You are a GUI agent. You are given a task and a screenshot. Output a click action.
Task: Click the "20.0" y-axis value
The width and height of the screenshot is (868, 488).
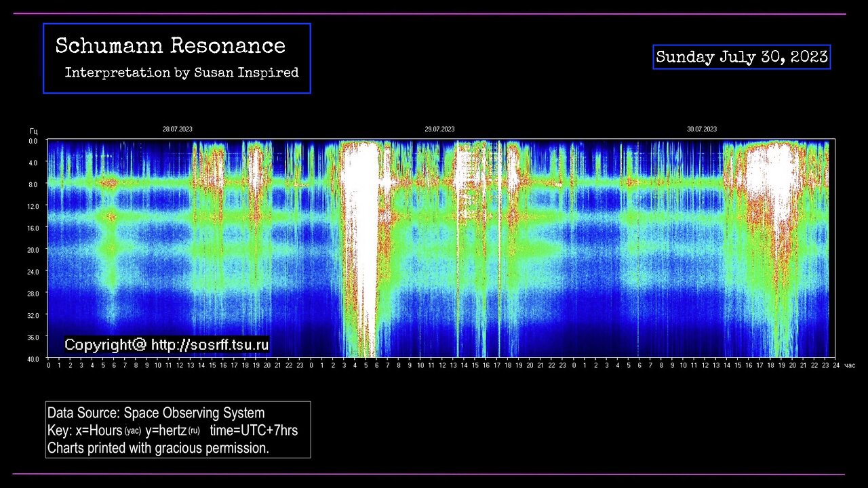33,249
